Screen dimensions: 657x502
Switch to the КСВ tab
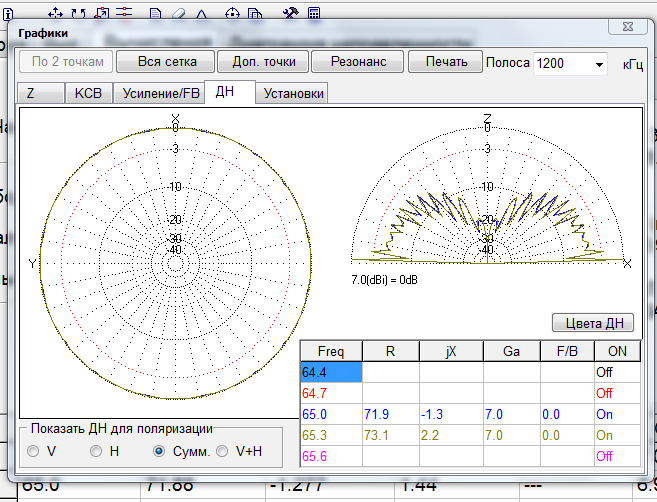coord(88,93)
